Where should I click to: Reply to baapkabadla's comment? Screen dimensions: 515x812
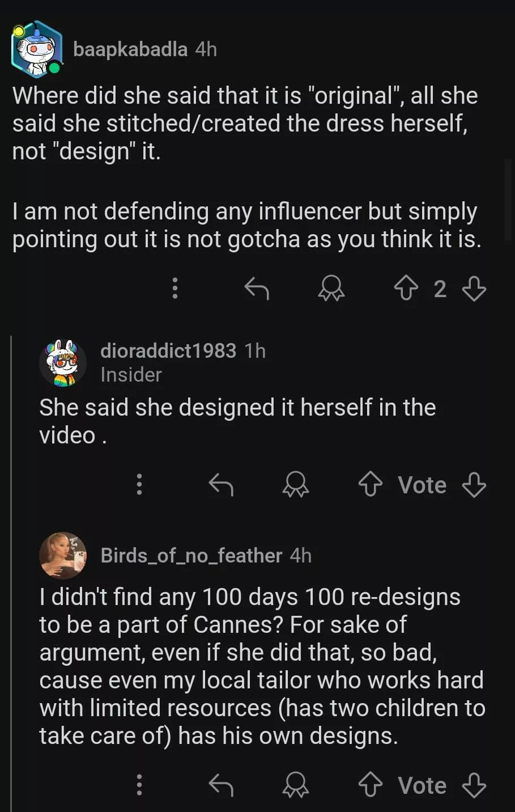pyautogui.click(x=257, y=289)
